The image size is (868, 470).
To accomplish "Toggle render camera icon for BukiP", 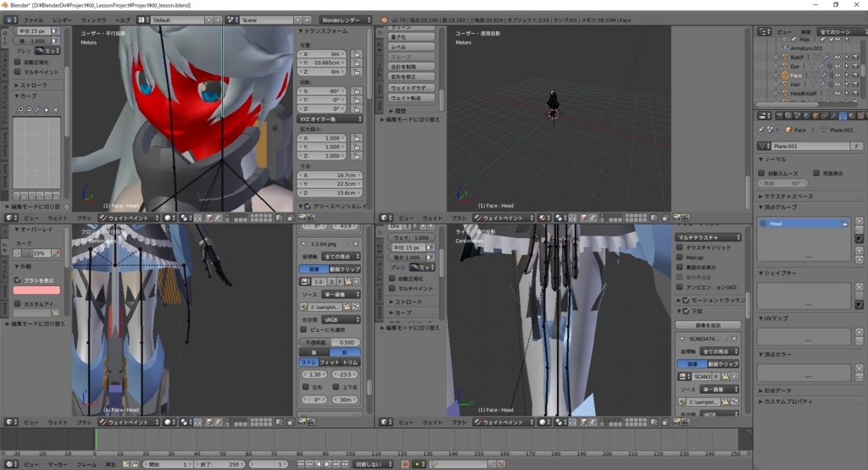I will coord(854,58).
